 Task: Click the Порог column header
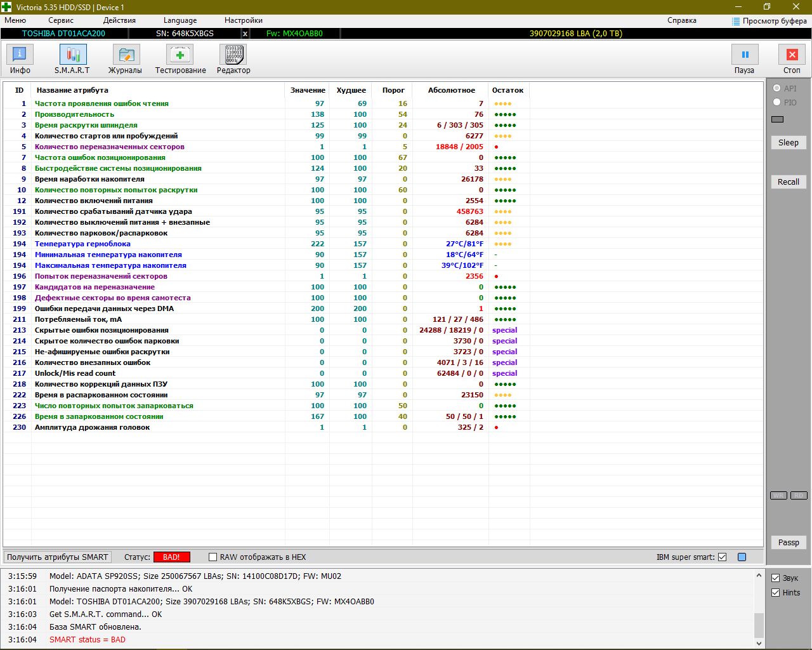point(393,90)
